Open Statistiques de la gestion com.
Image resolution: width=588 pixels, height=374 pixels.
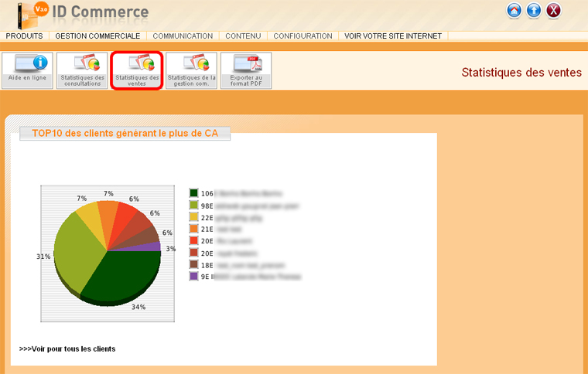(x=191, y=70)
